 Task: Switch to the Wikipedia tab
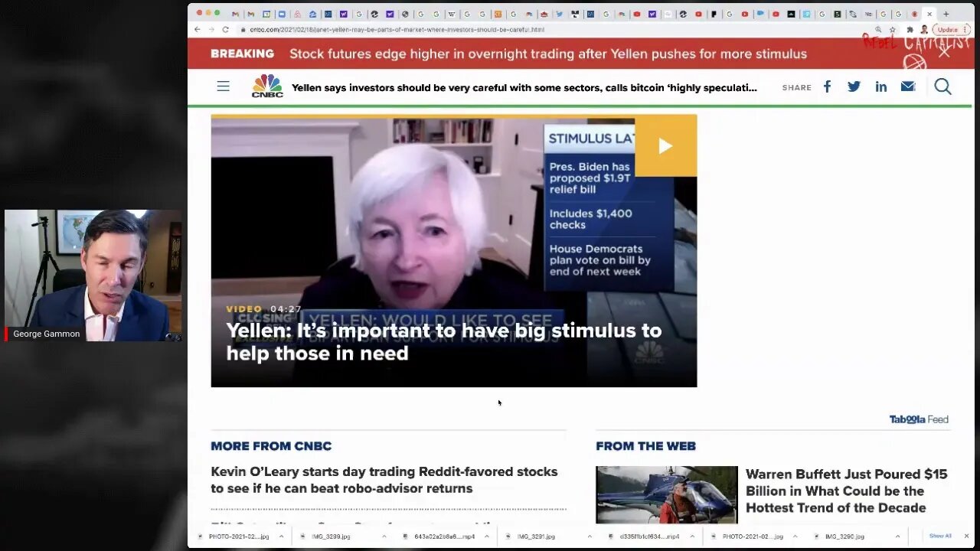click(452, 14)
